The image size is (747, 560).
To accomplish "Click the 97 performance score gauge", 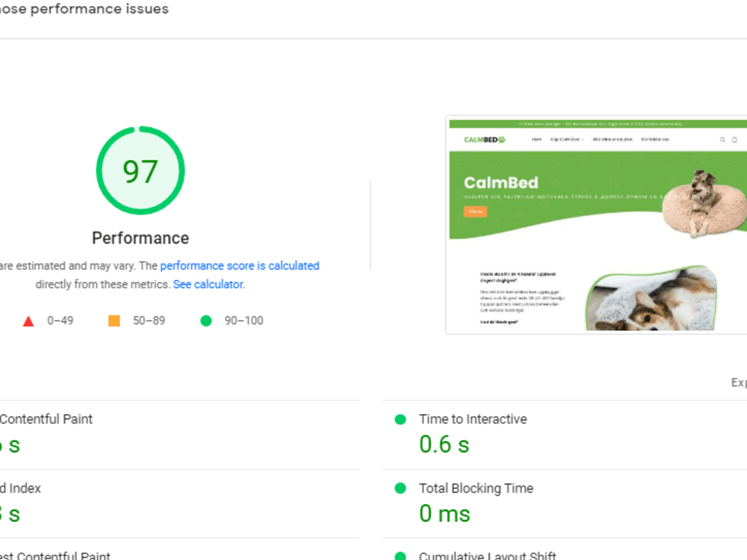I will (x=140, y=170).
